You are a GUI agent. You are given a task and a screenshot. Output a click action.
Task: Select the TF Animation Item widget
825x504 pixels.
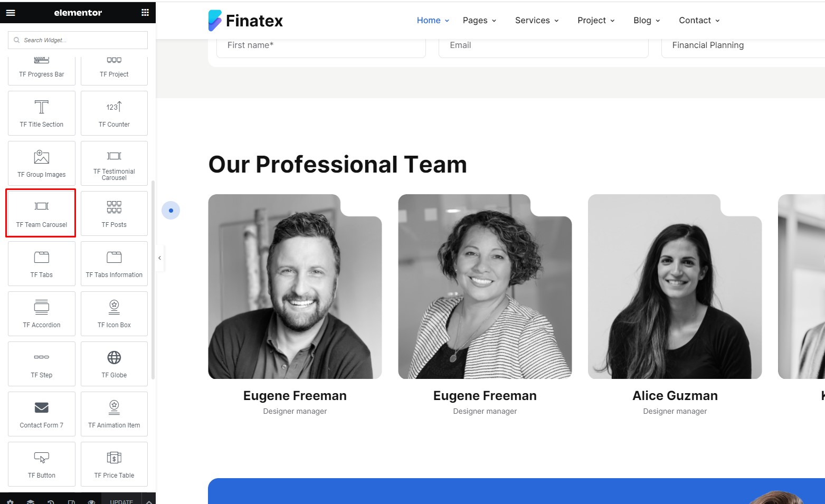114,414
